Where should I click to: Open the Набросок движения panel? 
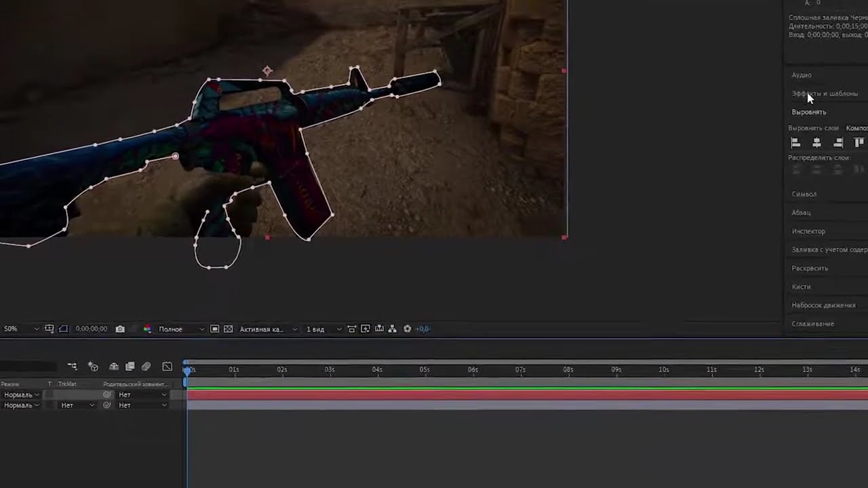[x=823, y=305]
